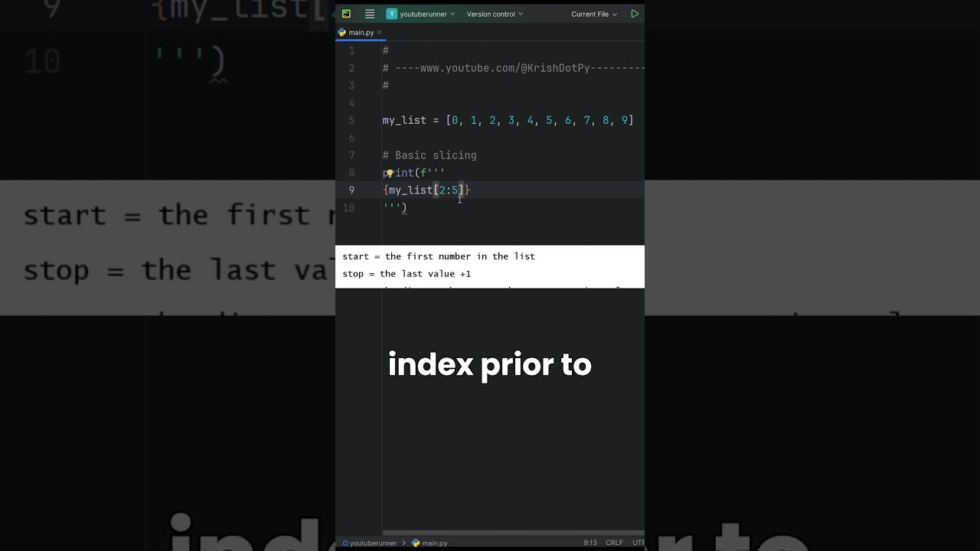Close the main.py tab
The height and width of the screenshot is (551, 980).
(379, 32)
